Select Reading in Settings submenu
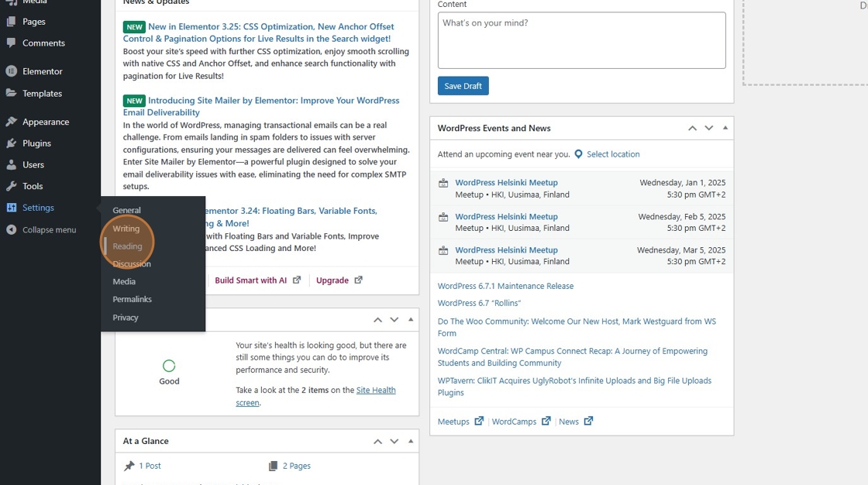 coord(127,246)
